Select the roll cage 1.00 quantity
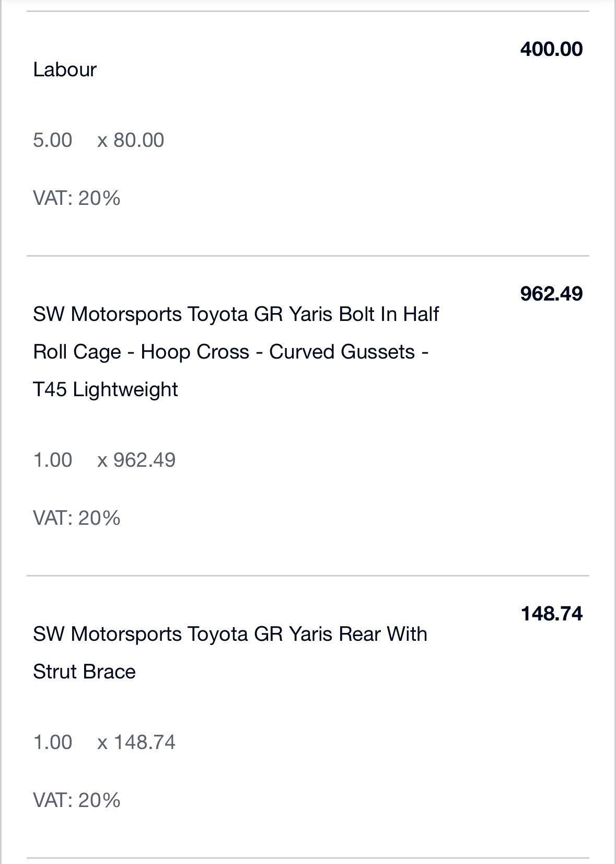Image resolution: width=616 pixels, height=864 pixels. tap(53, 460)
